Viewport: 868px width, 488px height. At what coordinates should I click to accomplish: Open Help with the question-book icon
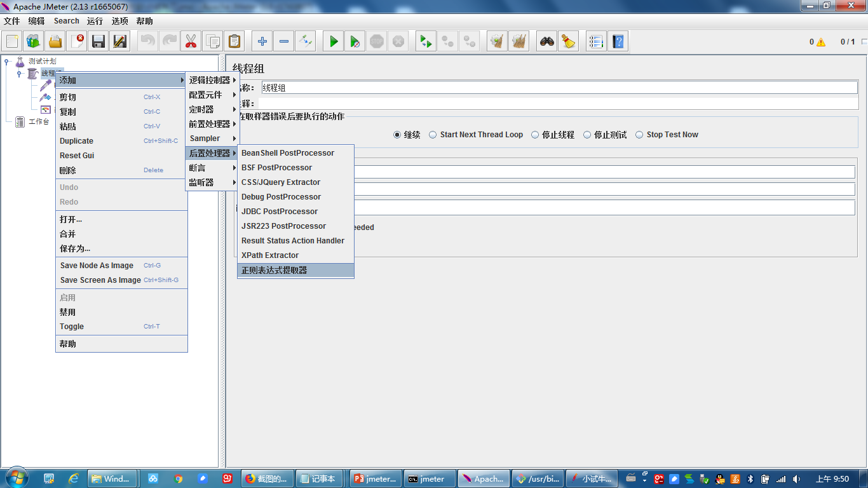[618, 41]
